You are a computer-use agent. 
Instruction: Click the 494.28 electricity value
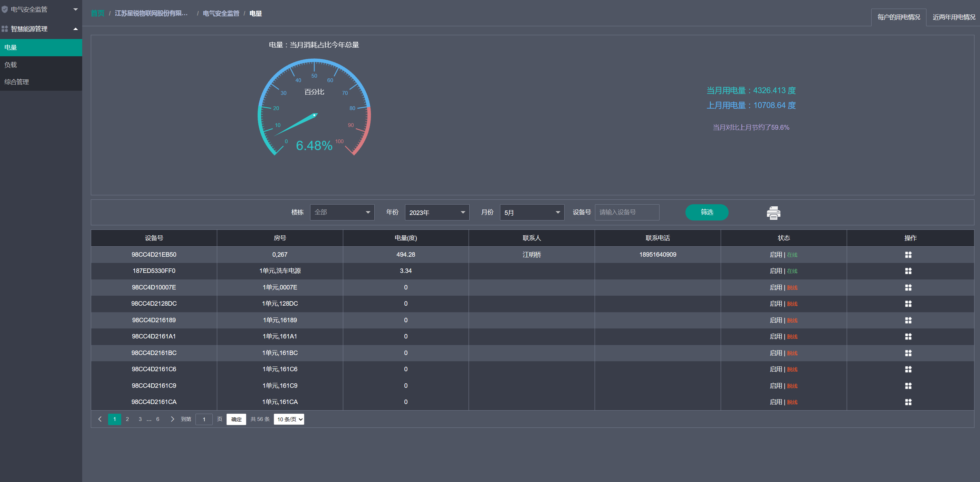point(405,255)
